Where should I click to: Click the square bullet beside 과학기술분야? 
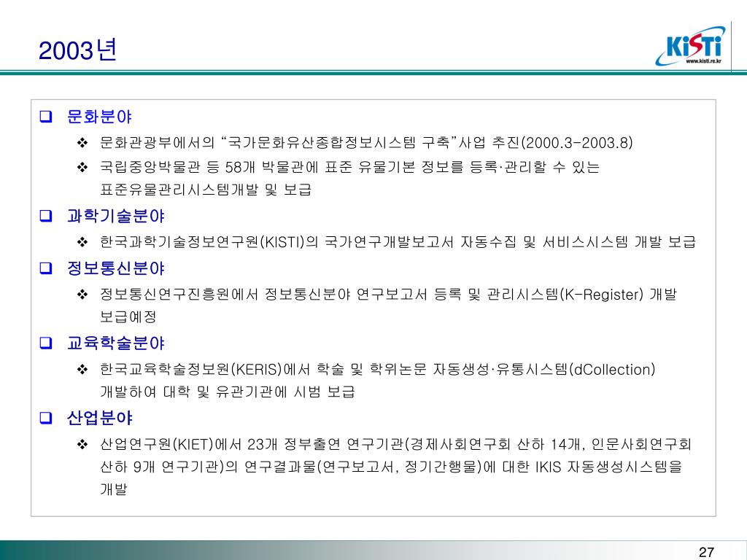tap(46, 216)
